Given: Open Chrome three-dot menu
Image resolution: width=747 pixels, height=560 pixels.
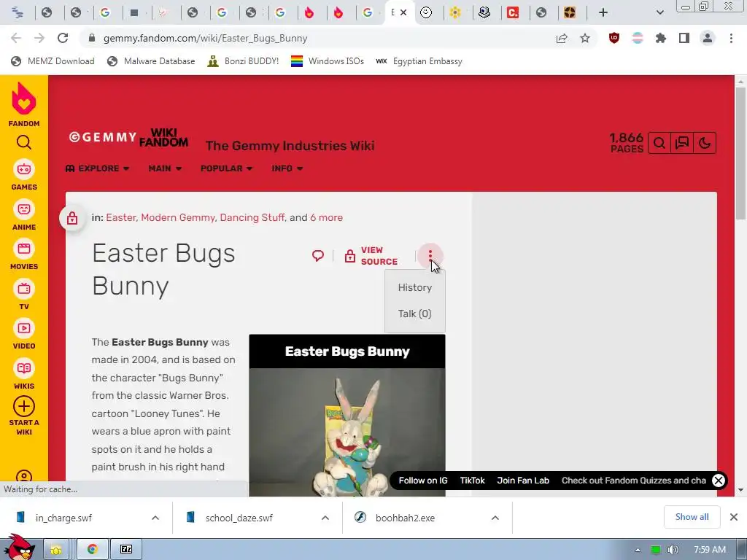Looking at the screenshot, I should tap(731, 38).
